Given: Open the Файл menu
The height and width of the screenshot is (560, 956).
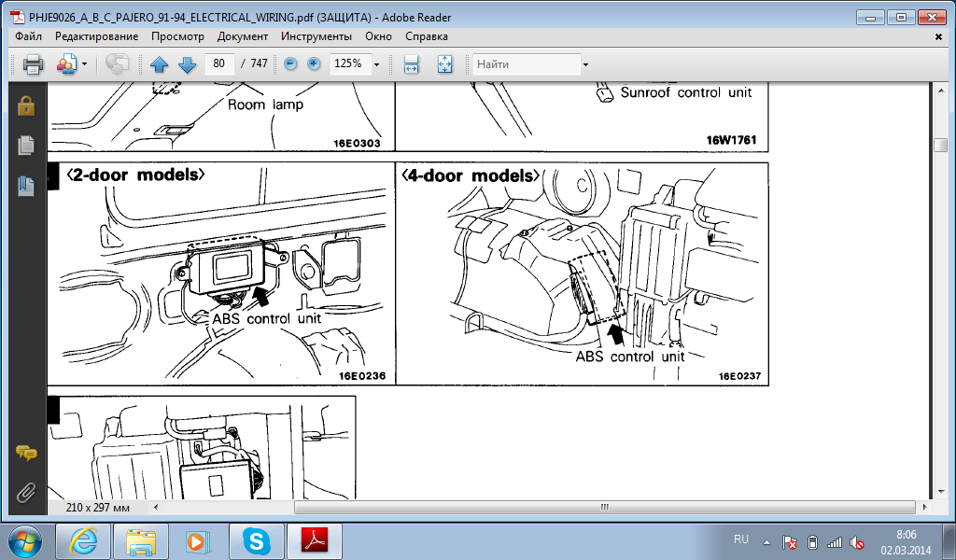Looking at the screenshot, I should (28, 36).
